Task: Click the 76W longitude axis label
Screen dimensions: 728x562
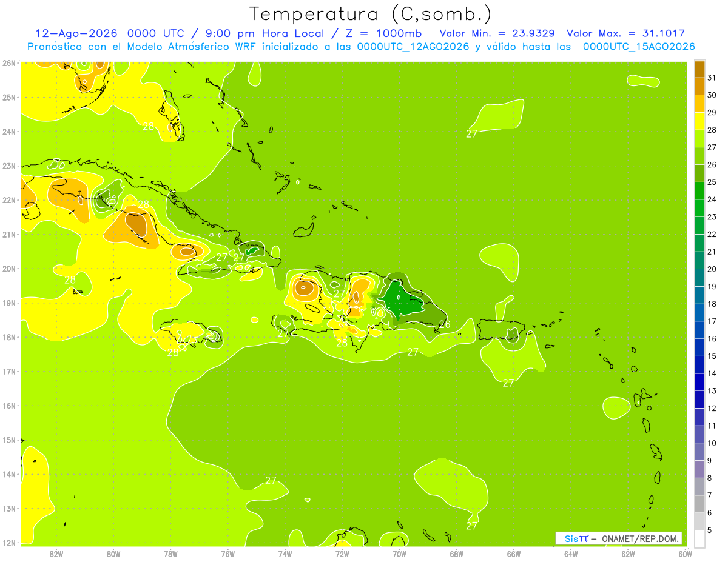Action: (228, 554)
